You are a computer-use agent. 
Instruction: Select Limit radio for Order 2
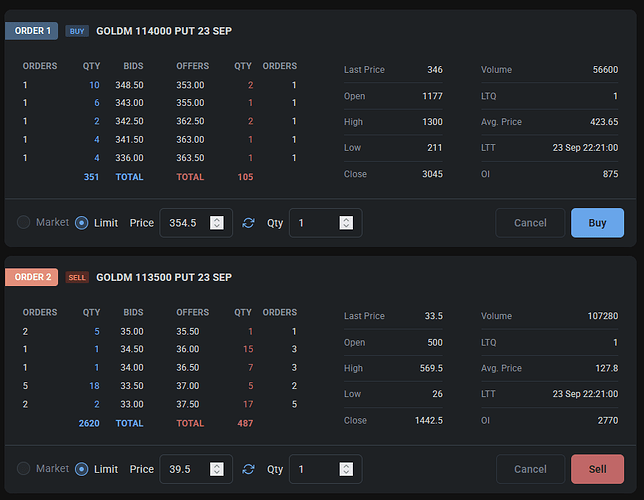[x=82, y=469]
